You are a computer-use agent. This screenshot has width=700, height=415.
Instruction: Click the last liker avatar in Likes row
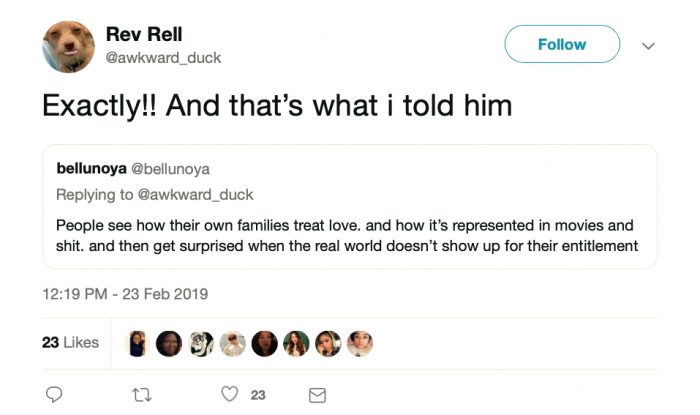(x=361, y=343)
